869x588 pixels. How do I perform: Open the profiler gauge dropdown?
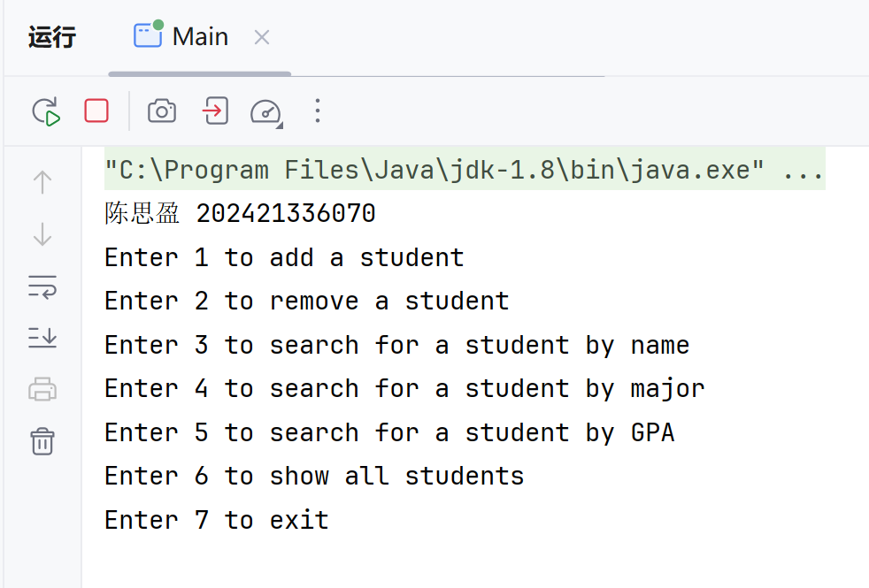pyautogui.click(x=265, y=112)
